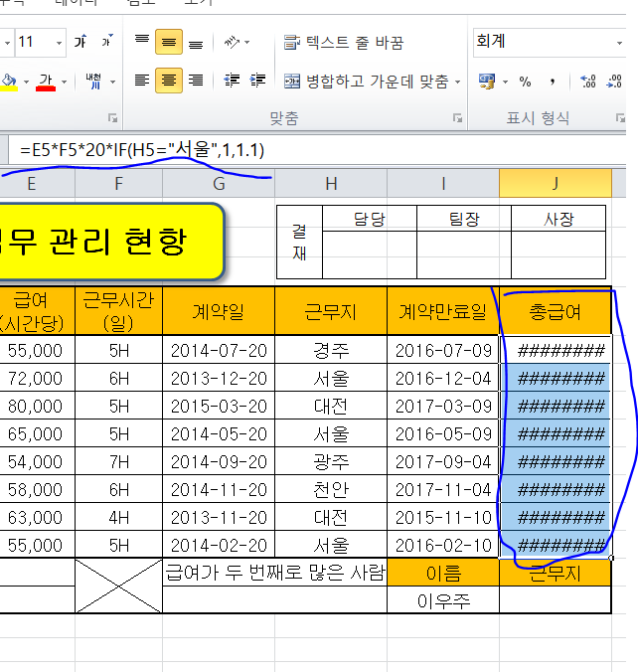The image size is (638, 672).
Task: Toggle middle vertical alignment
Action: (168, 42)
